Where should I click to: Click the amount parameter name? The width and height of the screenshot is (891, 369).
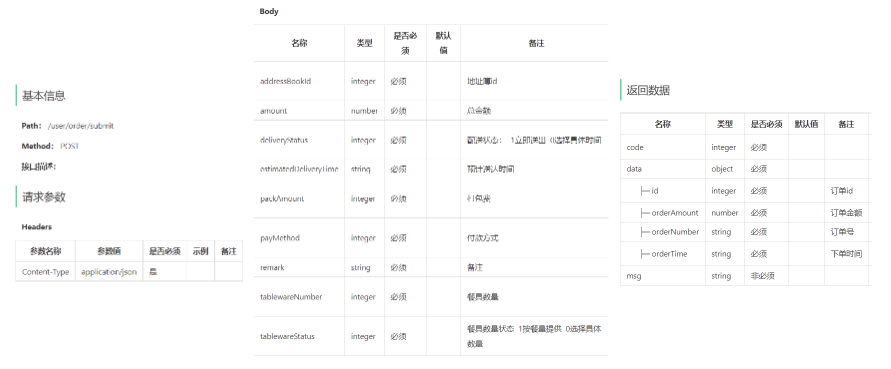273,111
